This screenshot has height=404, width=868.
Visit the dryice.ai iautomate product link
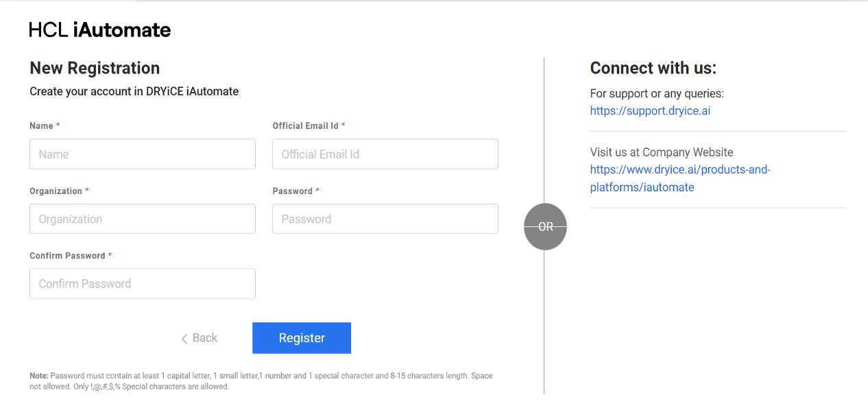pyautogui.click(x=679, y=178)
